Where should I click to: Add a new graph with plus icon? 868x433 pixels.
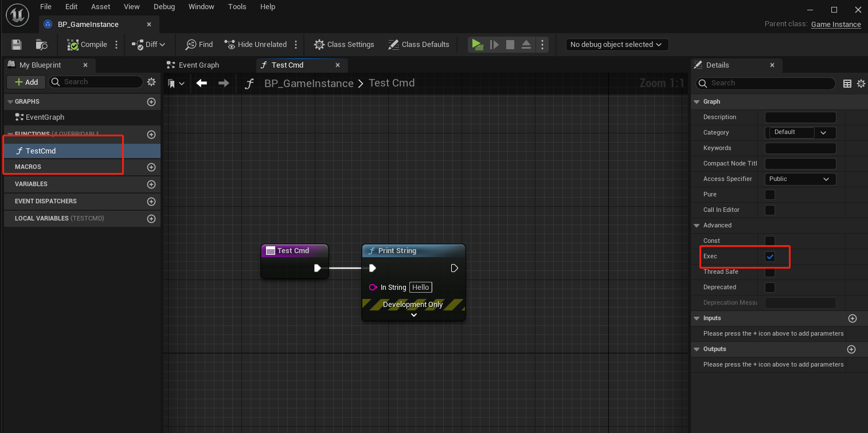coord(151,102)
